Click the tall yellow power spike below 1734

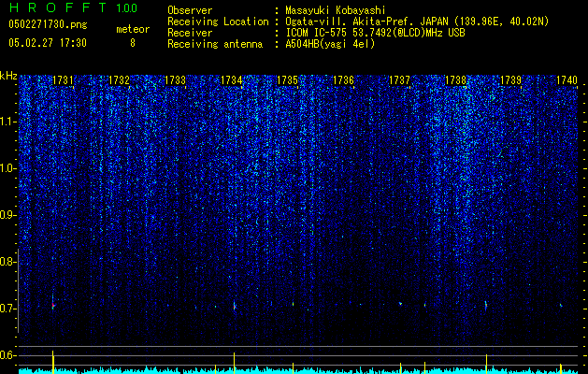(235, 363)
